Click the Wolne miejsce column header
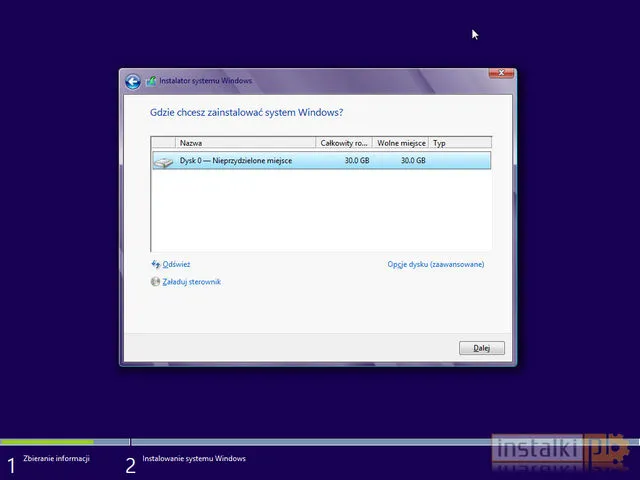This screenshot has width=640, height=480. pyautogui.click(x=401, y=144)
